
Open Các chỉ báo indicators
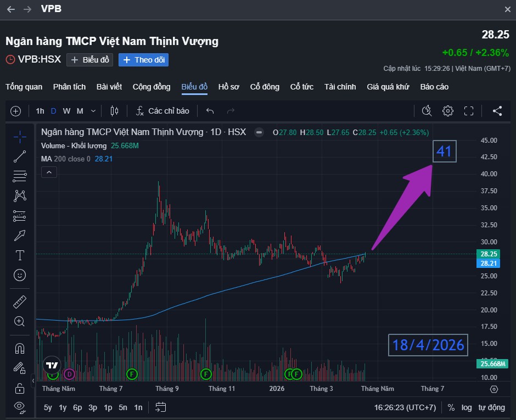click(162, 111)
